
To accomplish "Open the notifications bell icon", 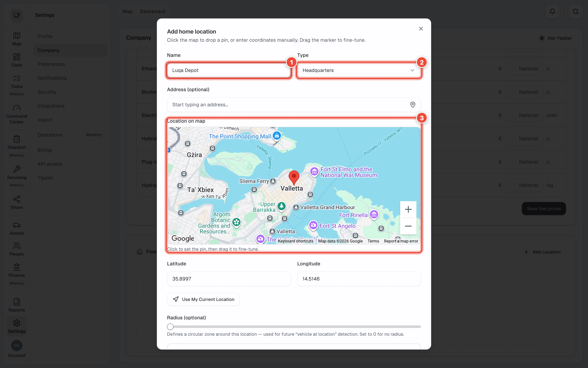I will [552, 11].
